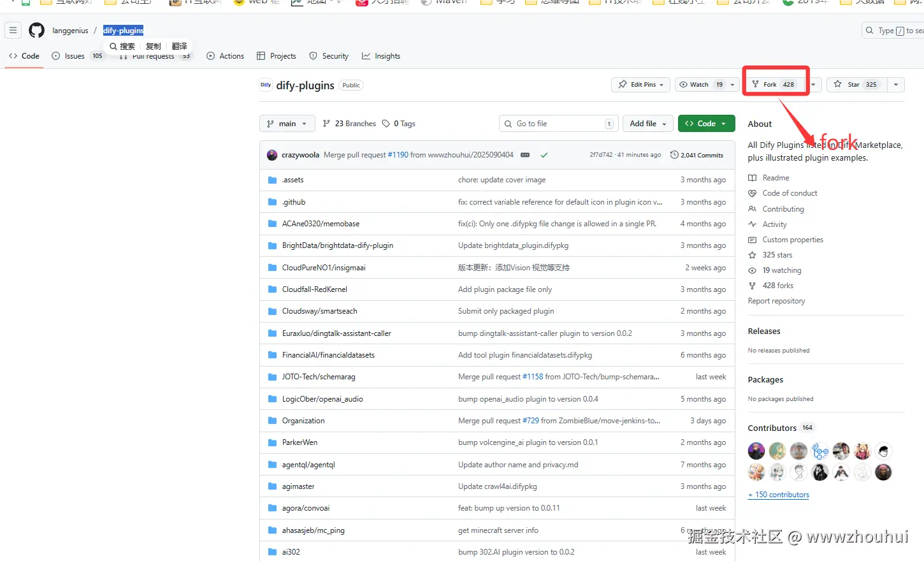This screenshot has width=924, height=561.
Task: View the repository Activity link
Action: pyautogui.click(x=767, y=224)
